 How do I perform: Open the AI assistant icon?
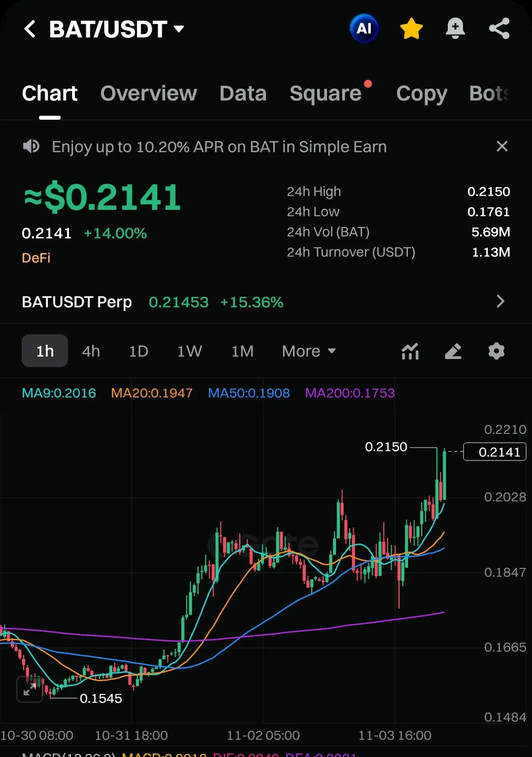(x=364, y=29)
